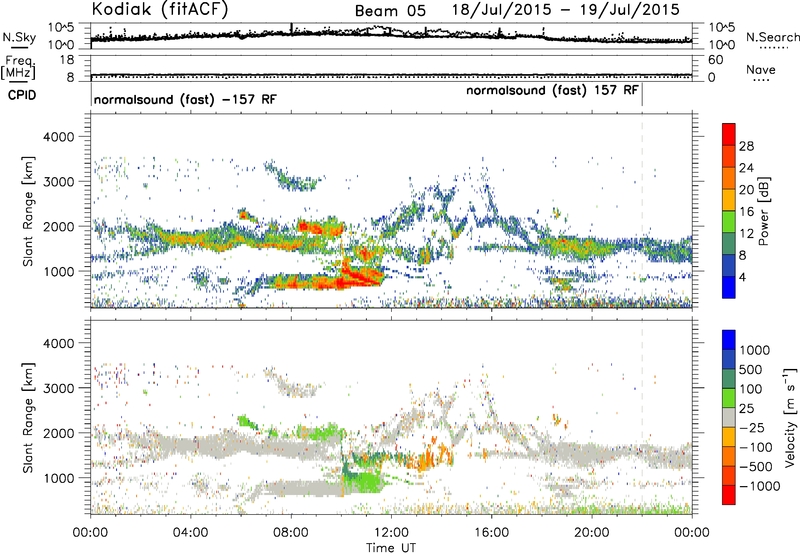800x554 pixels.
Task: Click the '1000' tick on Velocity scale
Action: (755, 350)
